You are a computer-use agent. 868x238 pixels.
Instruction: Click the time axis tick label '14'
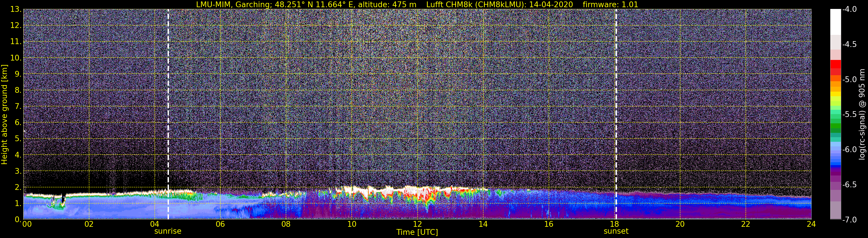pos(483,224)
